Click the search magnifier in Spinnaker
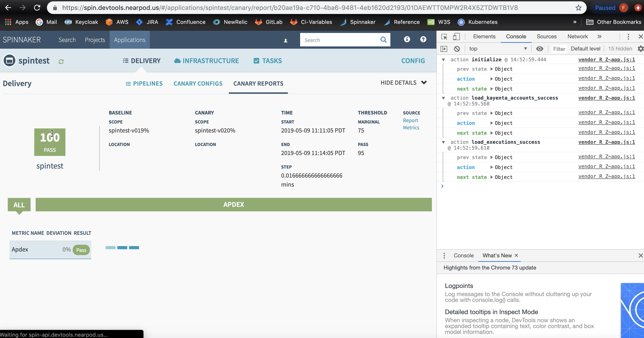644x338 pixels. [x=384, y=40]
